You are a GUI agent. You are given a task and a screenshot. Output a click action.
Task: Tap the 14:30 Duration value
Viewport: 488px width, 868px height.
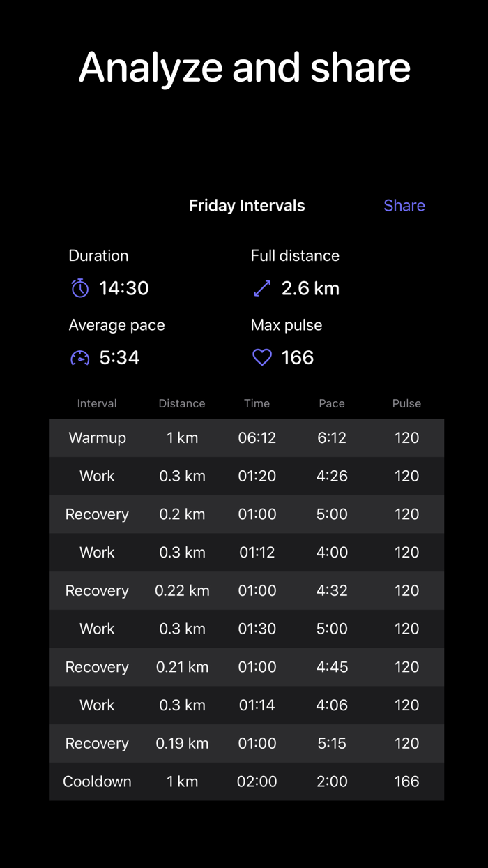(123, 288)
